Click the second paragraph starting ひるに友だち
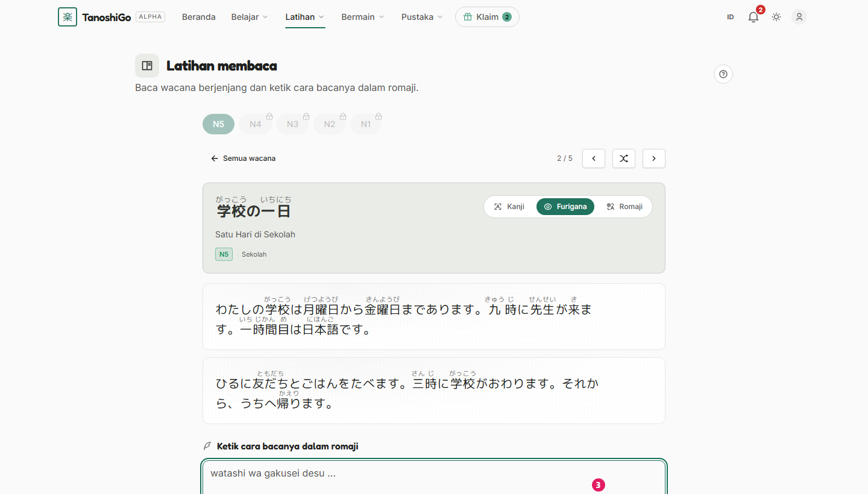 434,391
